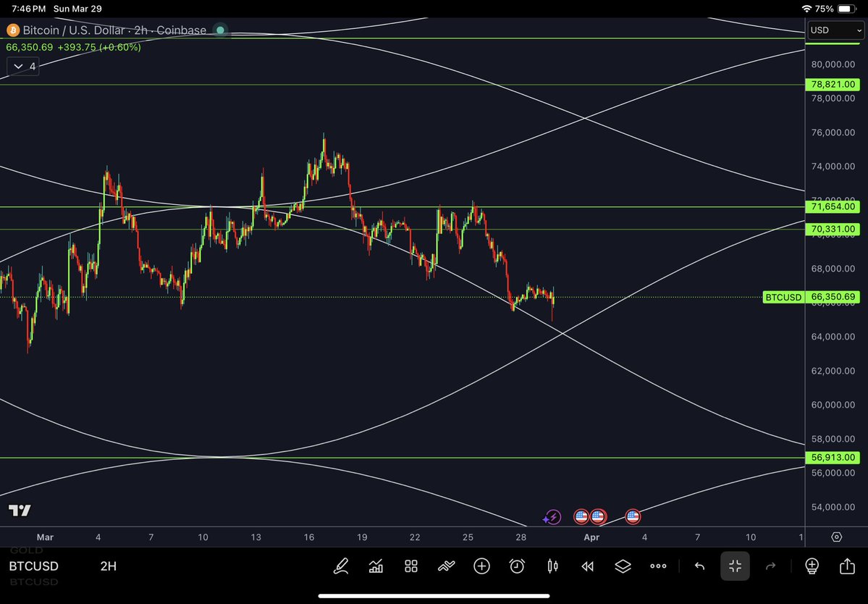This screenshot has width=868, height=604.
Task: Tap the Wi-Fi icon in status bar
Action: (806, 9)
